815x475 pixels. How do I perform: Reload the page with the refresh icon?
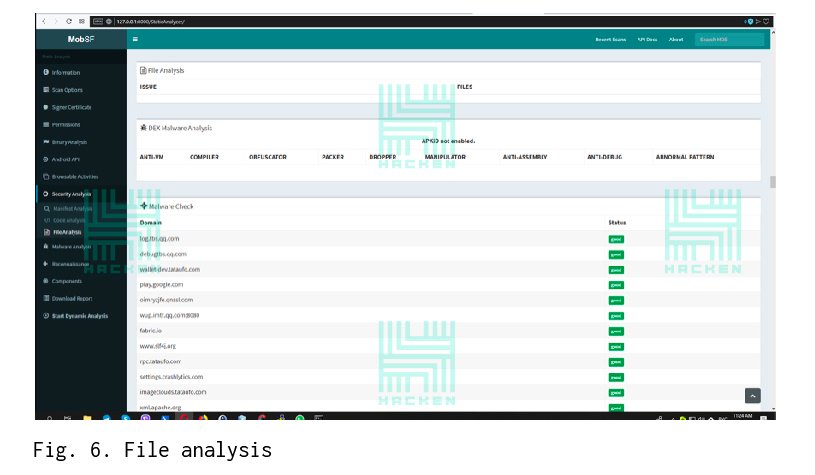pyautogui.click(x=69, y=21)
